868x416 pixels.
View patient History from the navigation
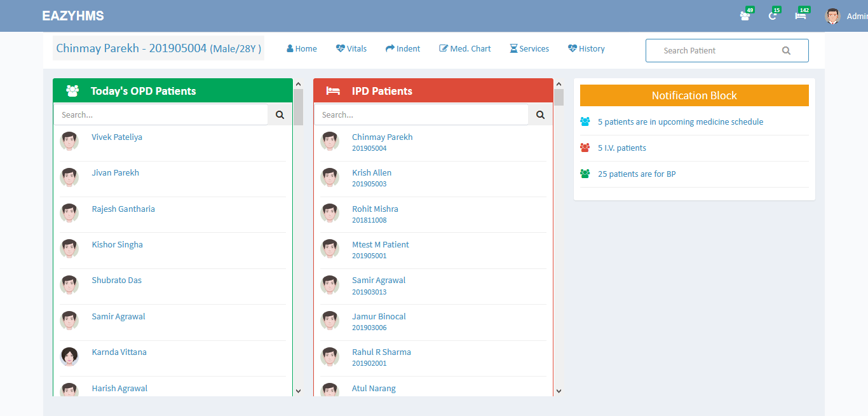pos(587,49)
